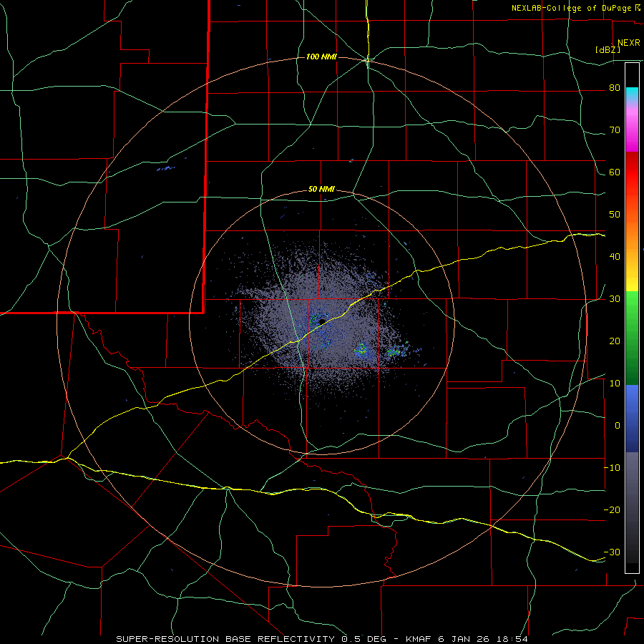The width and height of the screenshot is (644, 644).
Task: Click the -20 value on dBZ scale
Action: pos(612,510)
